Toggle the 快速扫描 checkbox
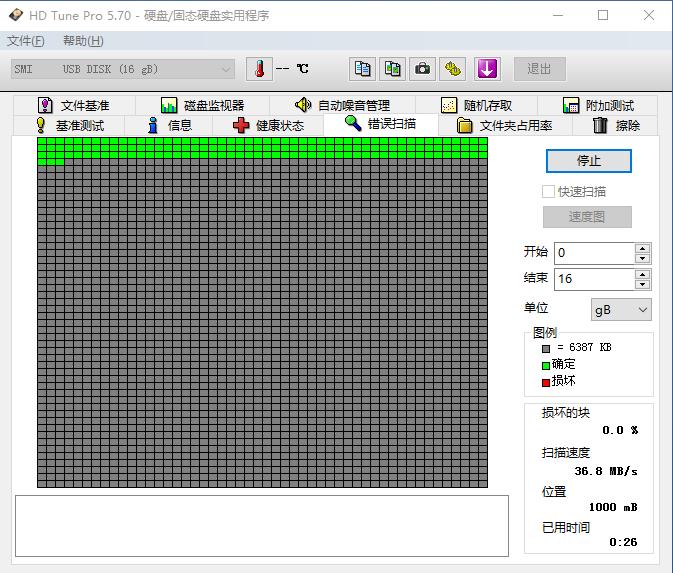The image size is (673, 573). point(548,191)
